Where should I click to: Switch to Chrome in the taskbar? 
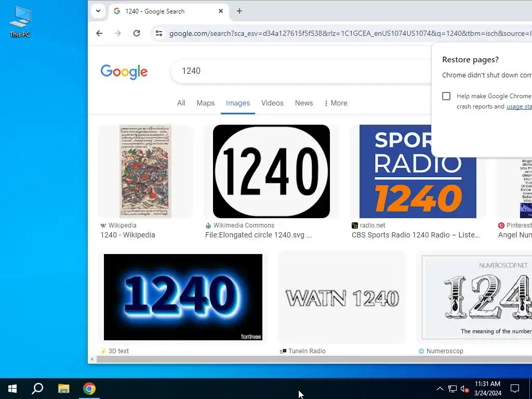pyautogui.click(x=89, y=389)
